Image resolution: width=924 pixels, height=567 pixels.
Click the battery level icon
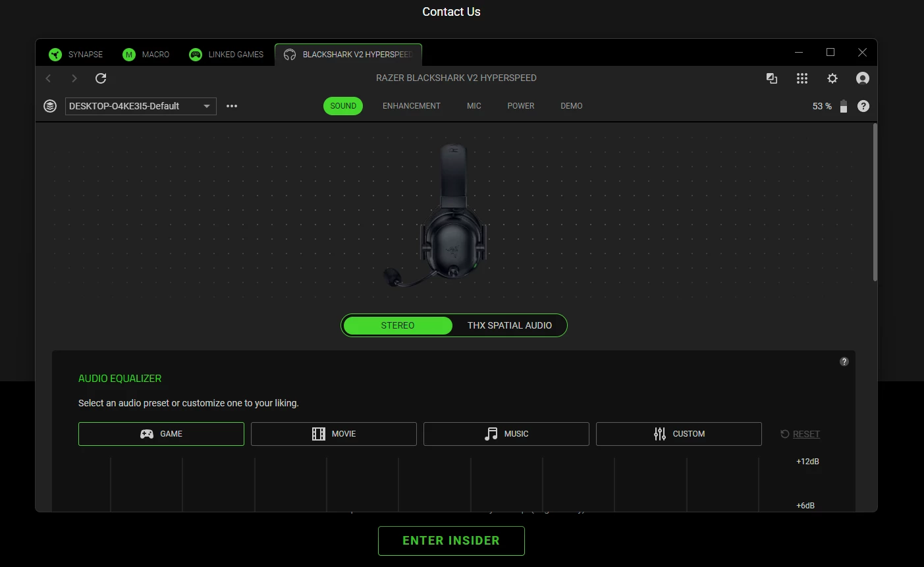click(x=844, y=106)
